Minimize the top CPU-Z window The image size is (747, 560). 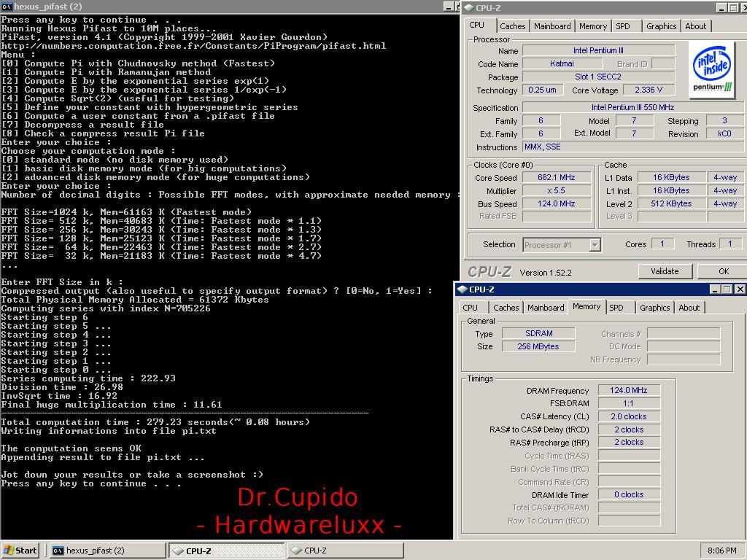(x=721, y=7)
